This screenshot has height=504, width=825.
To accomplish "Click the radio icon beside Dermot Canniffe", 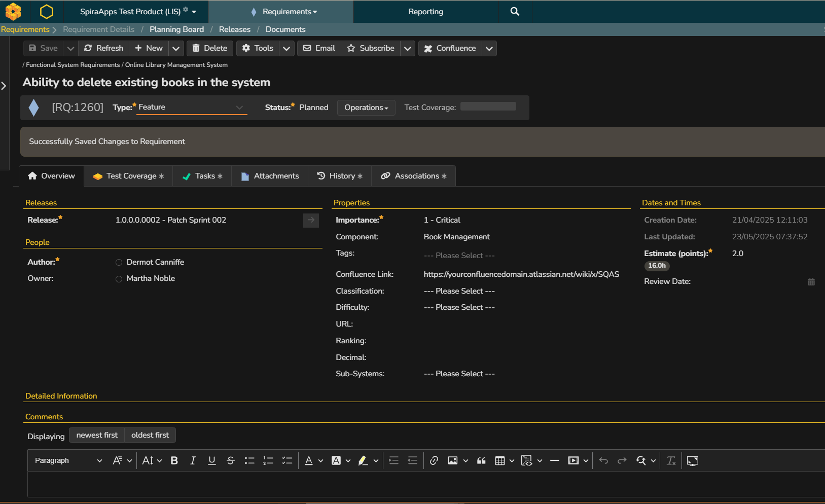I will click(119, 262).
